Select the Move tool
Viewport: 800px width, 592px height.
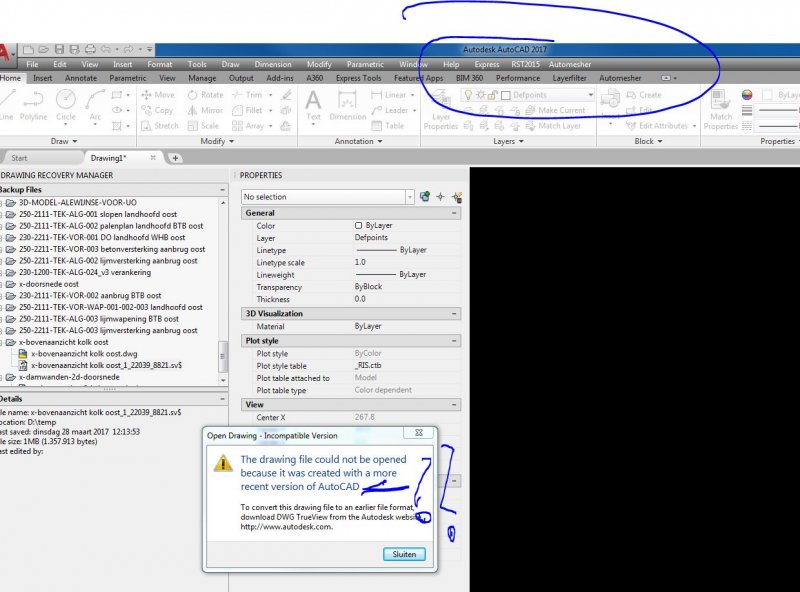158,95
